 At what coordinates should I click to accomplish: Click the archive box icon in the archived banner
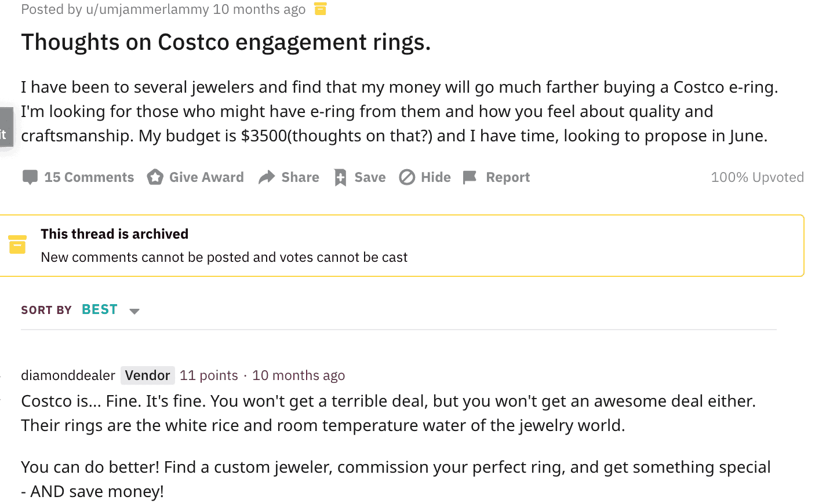pyautogui.click(x=17, y=244)
